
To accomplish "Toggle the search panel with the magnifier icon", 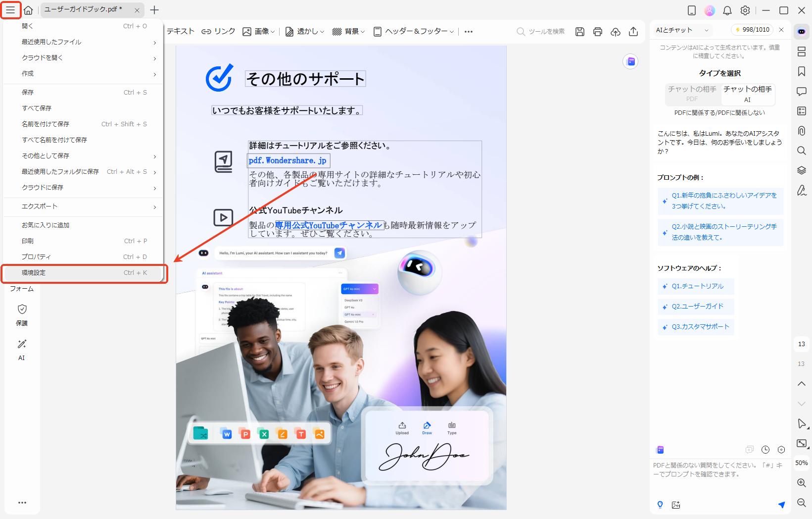I will [x=802, y=151].
